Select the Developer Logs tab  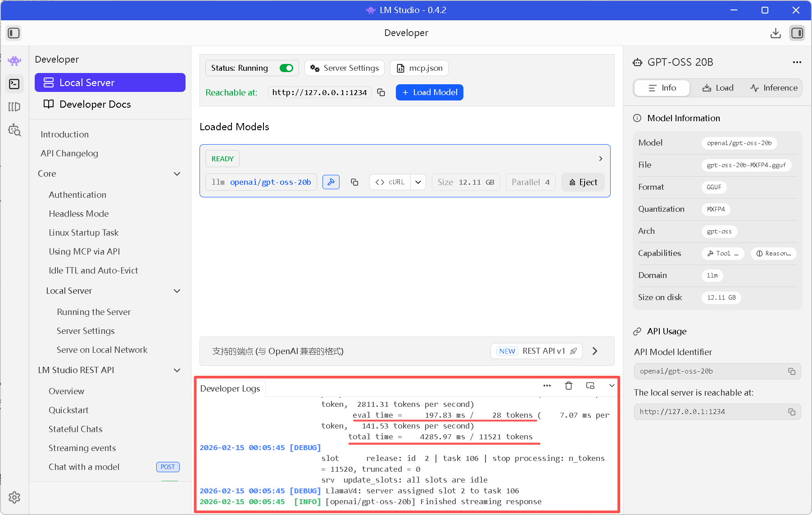pyautogui.click(x=230, y=388)
